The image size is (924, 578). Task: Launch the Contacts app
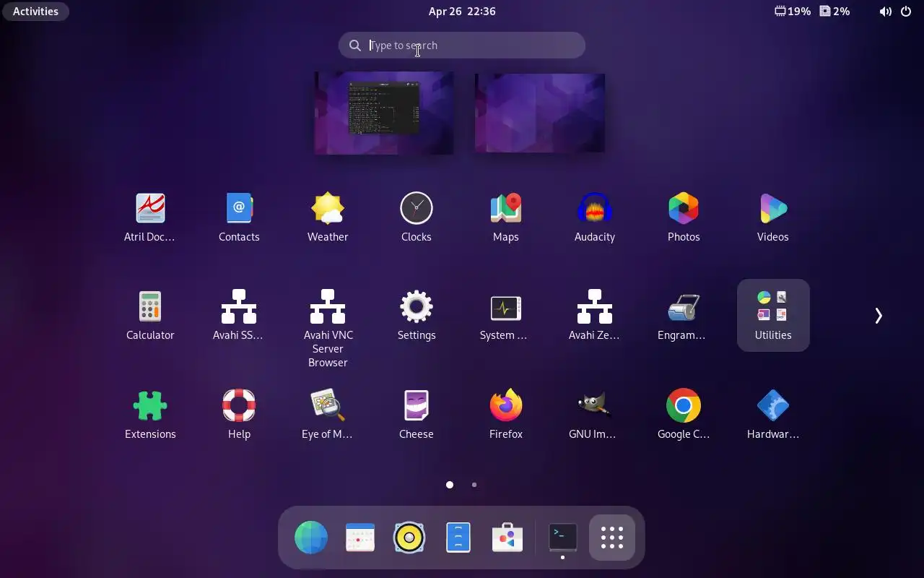point(239,217)
